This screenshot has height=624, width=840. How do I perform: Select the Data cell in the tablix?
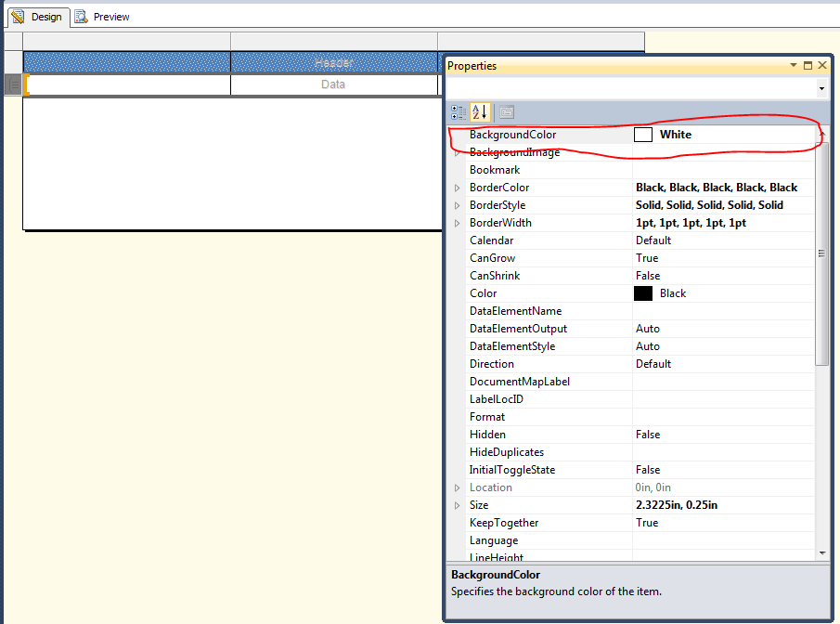coord(334,84)
